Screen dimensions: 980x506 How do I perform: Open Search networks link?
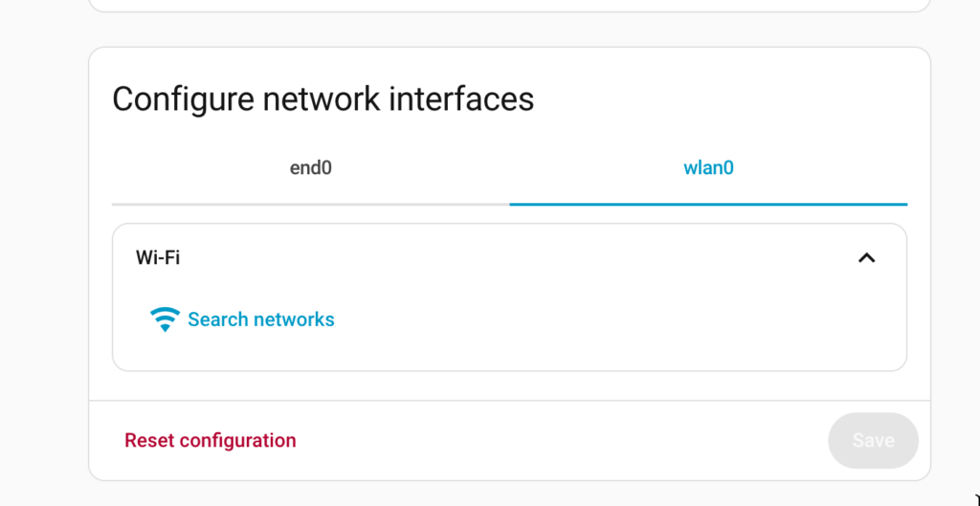(242, 319)
